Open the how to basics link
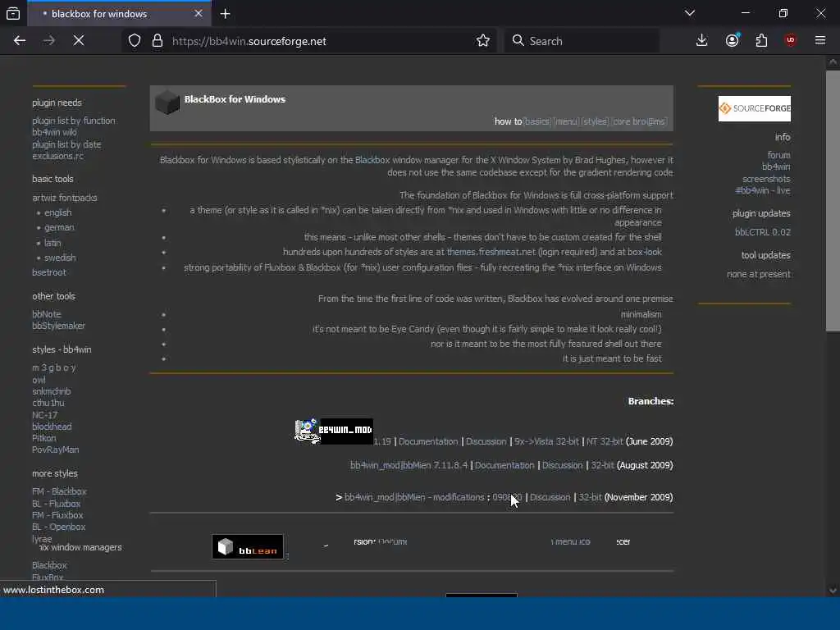 point(536,121)
